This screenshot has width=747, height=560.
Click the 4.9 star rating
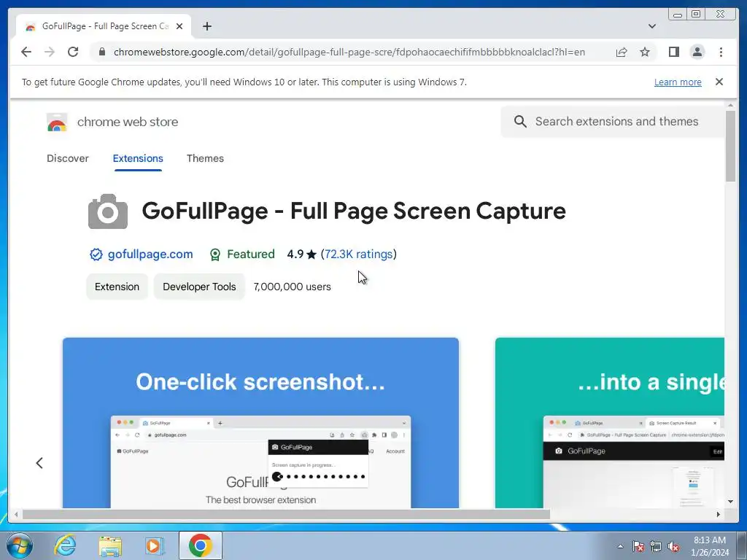301,254
